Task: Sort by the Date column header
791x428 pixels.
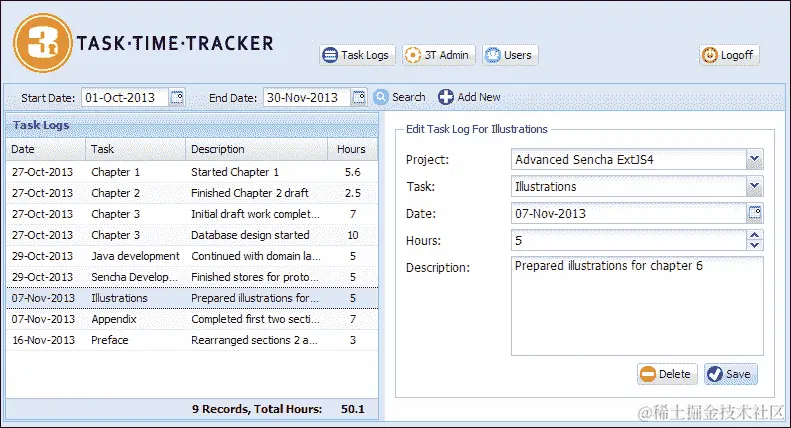Action: pos(46,149)
